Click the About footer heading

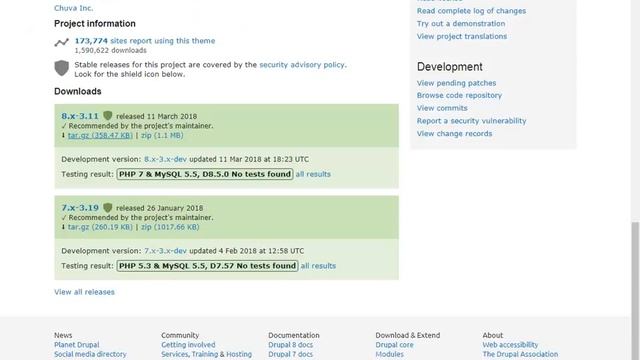[x=493, y=335]
